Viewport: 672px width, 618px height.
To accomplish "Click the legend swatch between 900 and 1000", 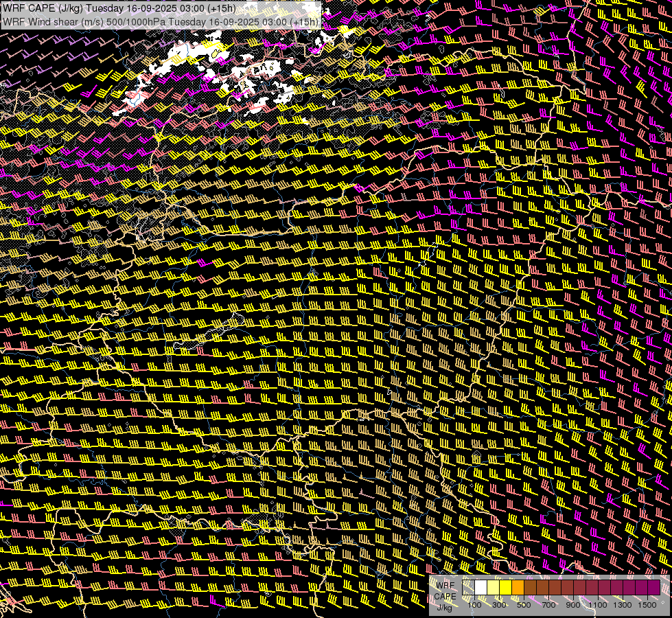I will [x=580, y=588].
